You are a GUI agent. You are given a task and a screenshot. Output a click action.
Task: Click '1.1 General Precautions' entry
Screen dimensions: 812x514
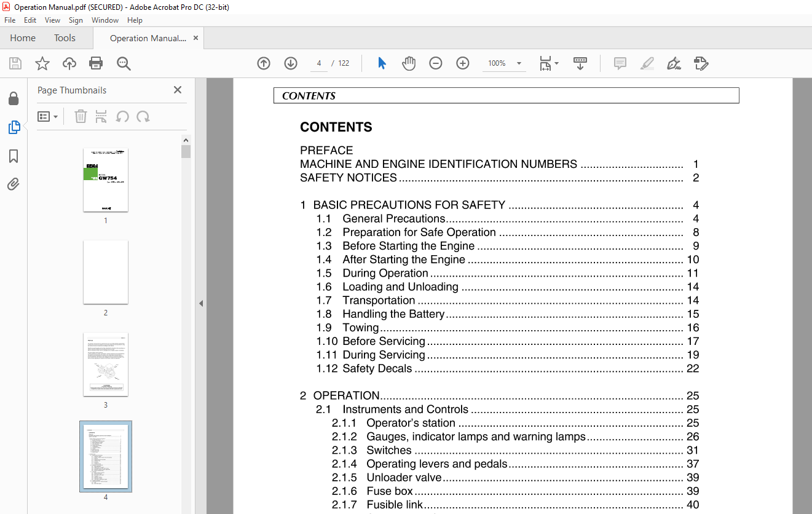pyautogui.click(x=508, y=218)
